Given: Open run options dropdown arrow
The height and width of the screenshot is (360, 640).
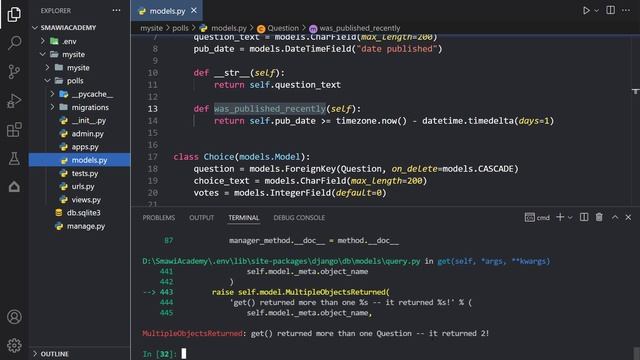Looking at the screenshot, I should 596,11.
